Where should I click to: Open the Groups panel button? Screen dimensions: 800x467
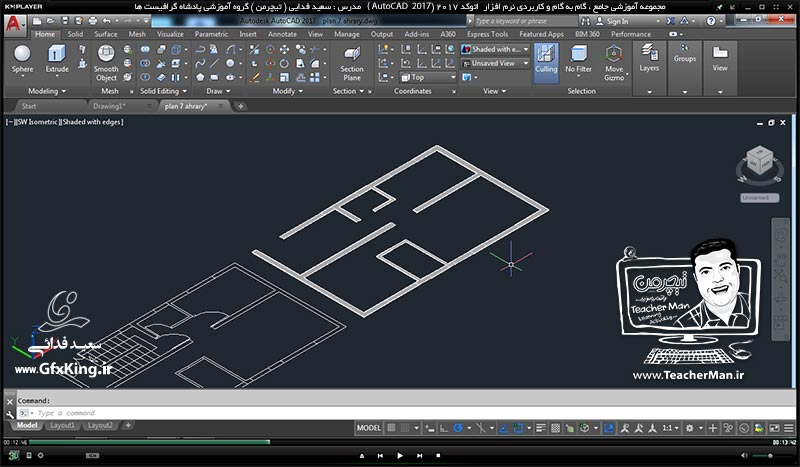pos(685,53)
